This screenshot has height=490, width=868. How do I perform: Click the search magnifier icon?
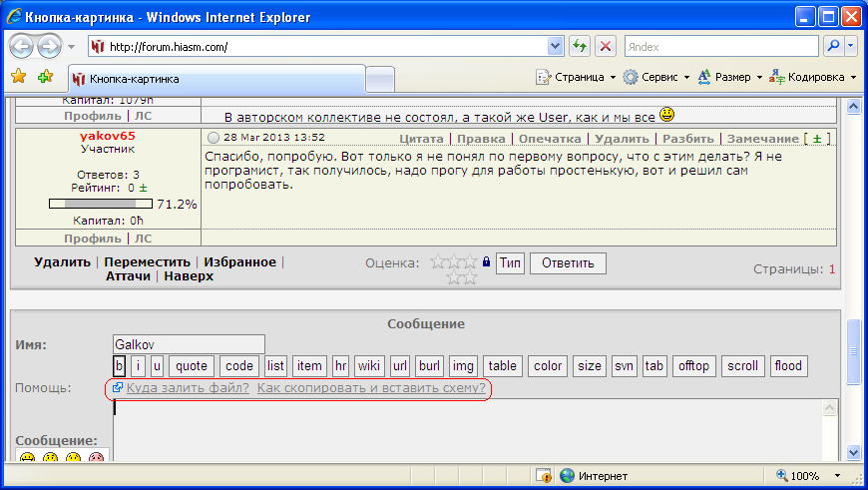pos(832,46)
